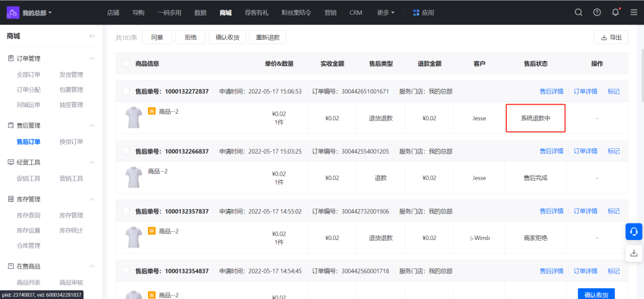Screen dimensions: 644x299
Task: Click product thumbnail of order 1000132357837
Action: (134, 237)
